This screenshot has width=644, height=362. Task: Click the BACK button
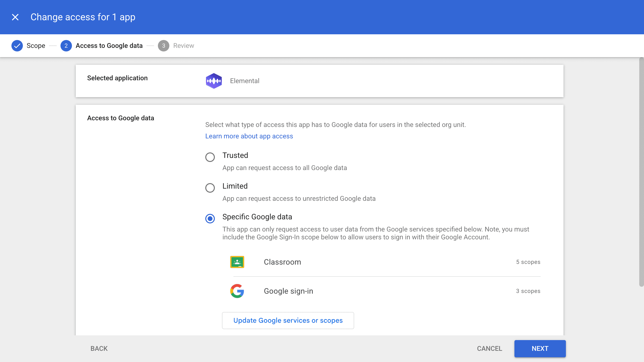[x=99, y=348]
